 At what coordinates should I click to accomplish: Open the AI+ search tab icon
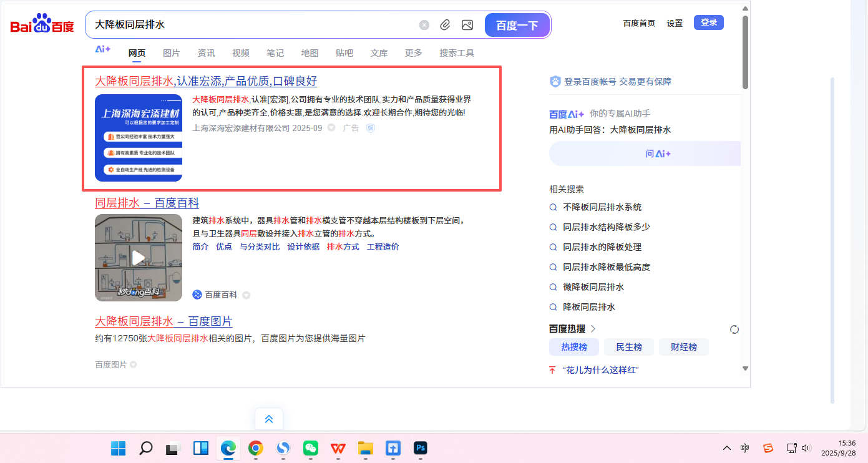[x=103, y=49]
